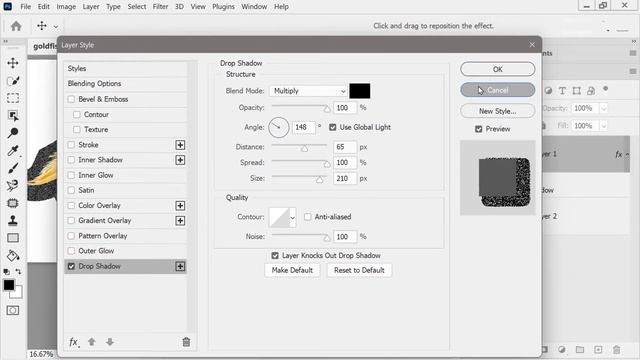Select the Eyedropper tool
The width and height of the screenshot is (640, 360).
click(13, 151)
